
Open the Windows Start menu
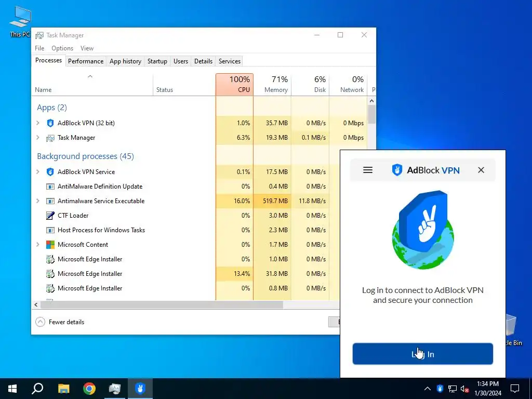click(x=12, y=389)
